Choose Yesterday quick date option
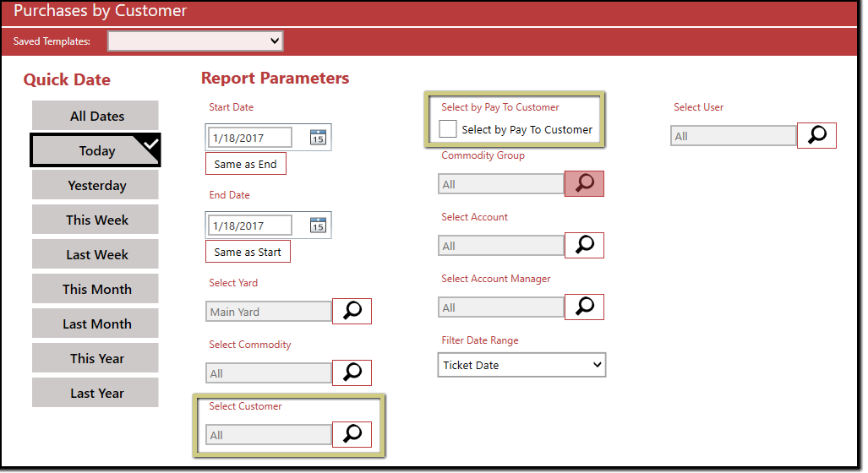868x473 pixels. 96,185
